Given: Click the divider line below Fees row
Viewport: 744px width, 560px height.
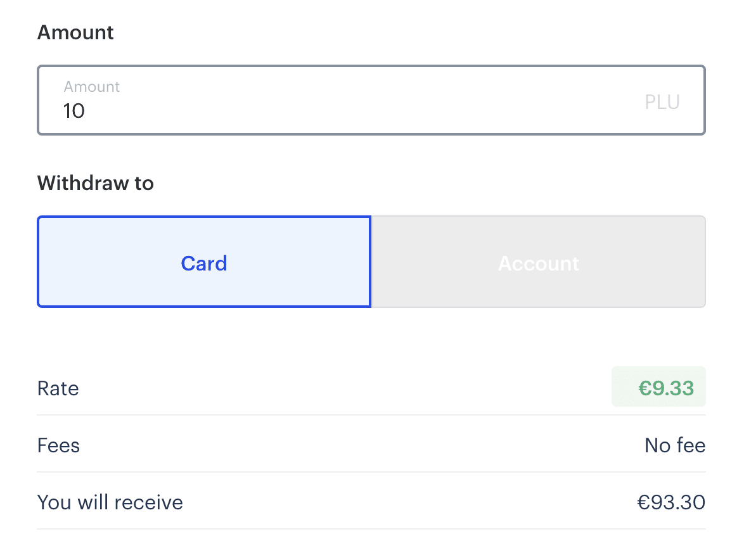Looking at the screenshot, I should [x=371, y=472].
